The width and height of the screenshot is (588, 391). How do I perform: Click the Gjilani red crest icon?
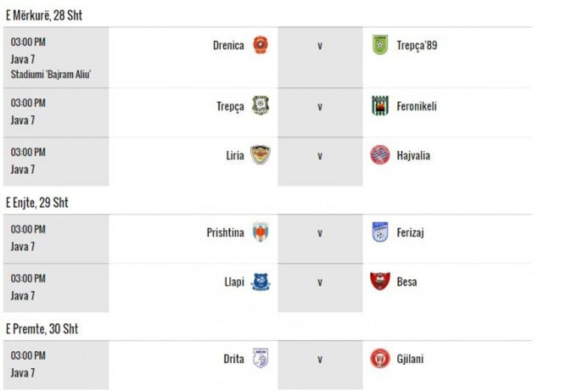tap(380, 359)
